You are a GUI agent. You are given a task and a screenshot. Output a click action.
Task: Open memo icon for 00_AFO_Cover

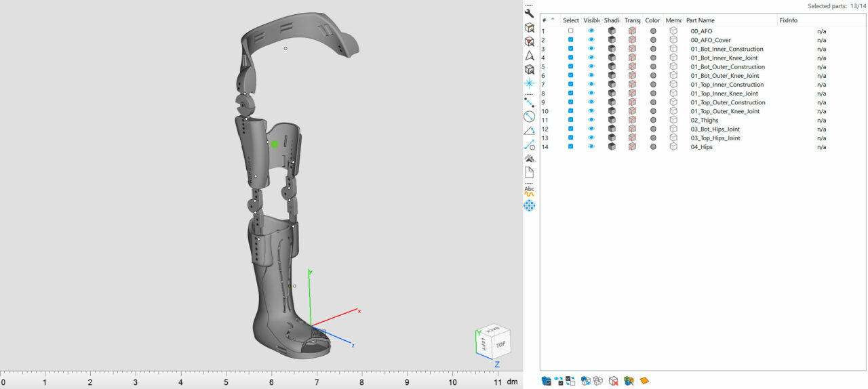click(673, 40)
